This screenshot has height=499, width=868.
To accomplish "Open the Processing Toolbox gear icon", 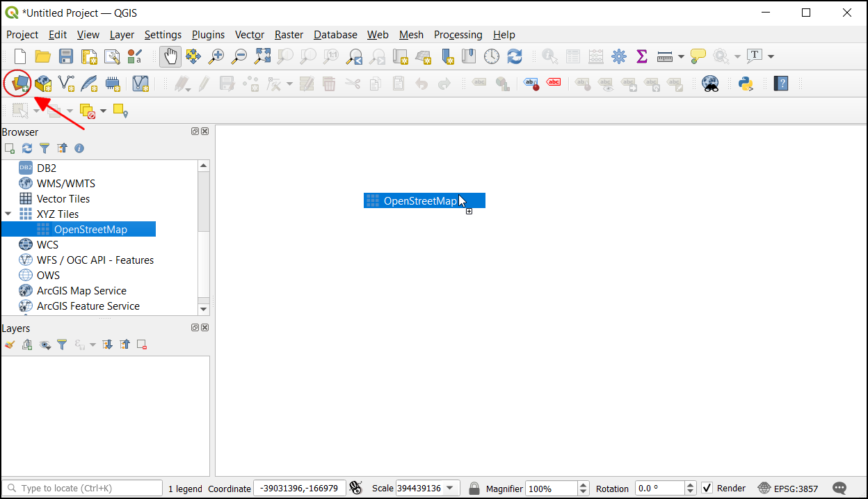I will point(619,56).
